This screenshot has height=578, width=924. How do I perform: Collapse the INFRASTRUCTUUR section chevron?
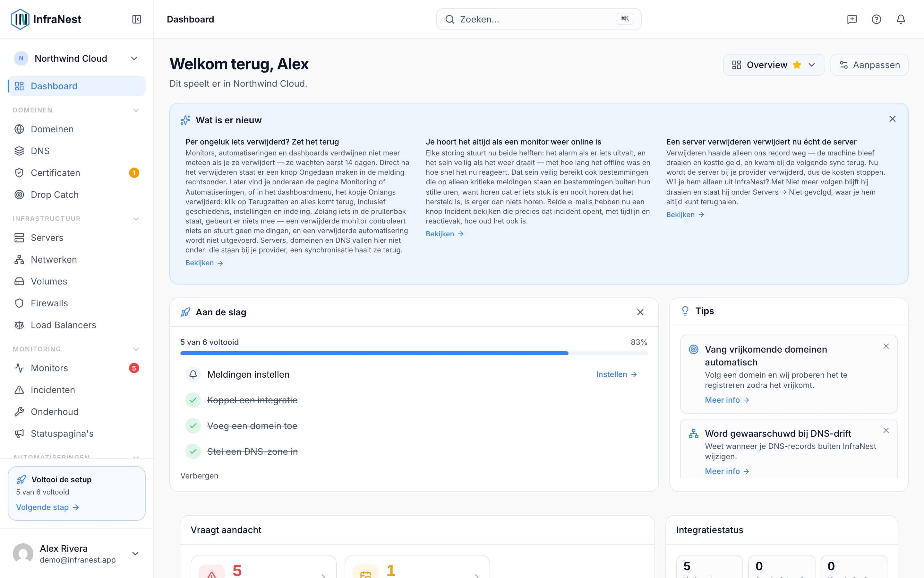[136, 219]
